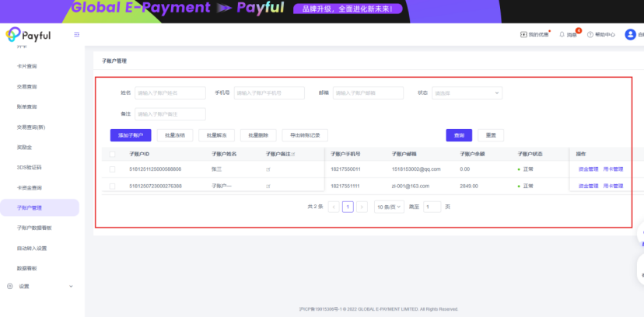This screenshot has height=317, width=644.
Task: Click email 1518153002@qq.com
Action: tap(416, 169)
